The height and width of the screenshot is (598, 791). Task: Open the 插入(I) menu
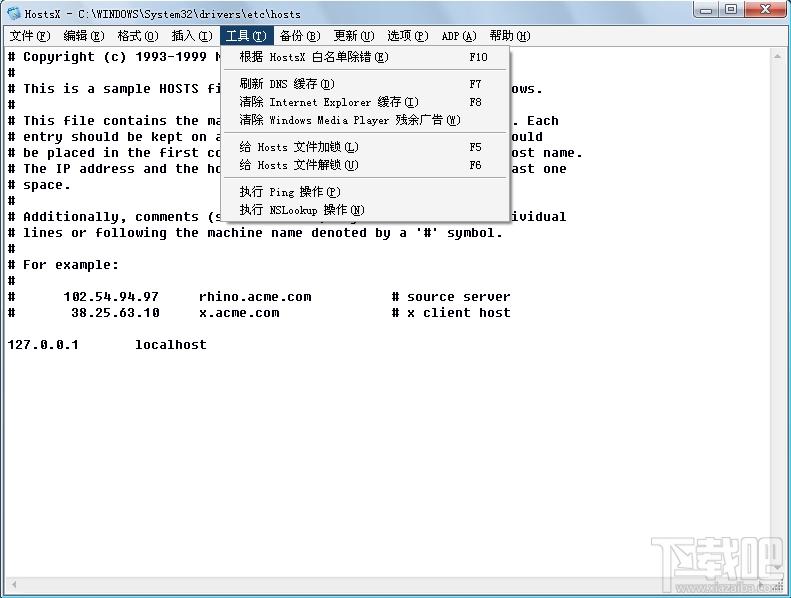(x=192, y=36)
